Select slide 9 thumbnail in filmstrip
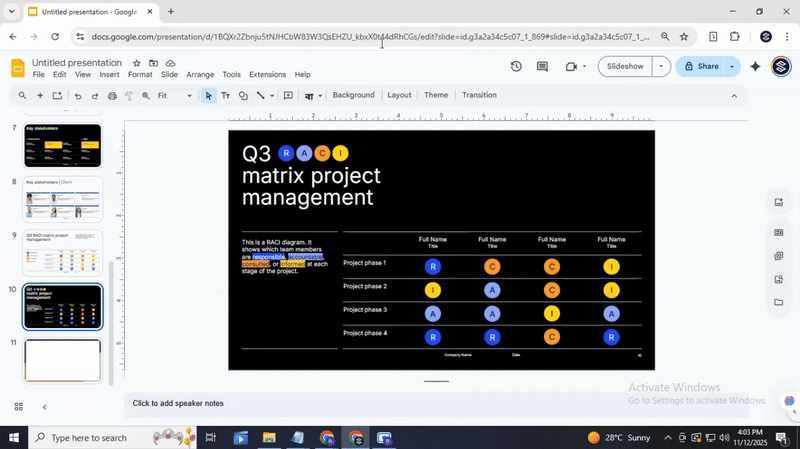 (63, 253)
